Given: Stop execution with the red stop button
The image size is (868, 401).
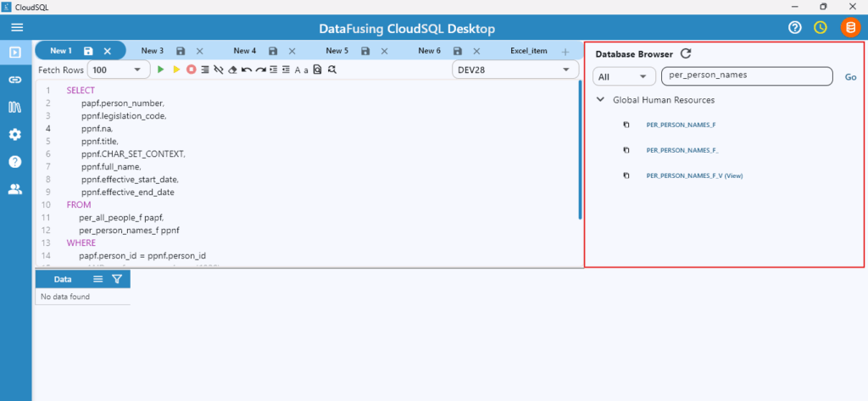Looking at the screenshot, I should [192, 70].
